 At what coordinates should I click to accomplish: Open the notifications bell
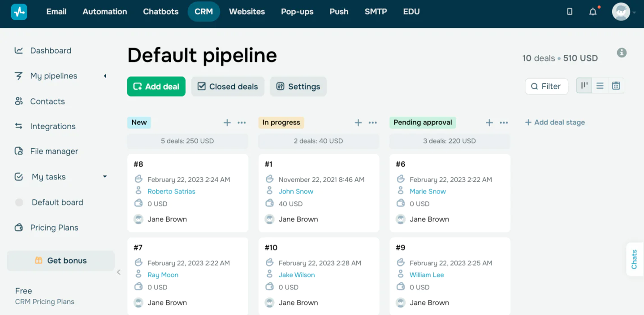(x=593, y=12)
